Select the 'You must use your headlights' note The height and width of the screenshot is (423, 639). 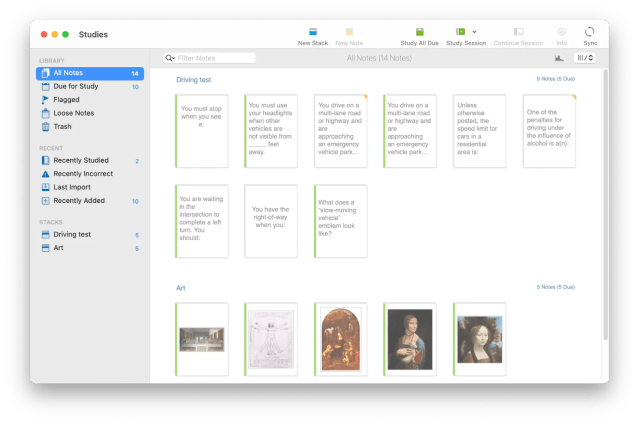point(271,131)
